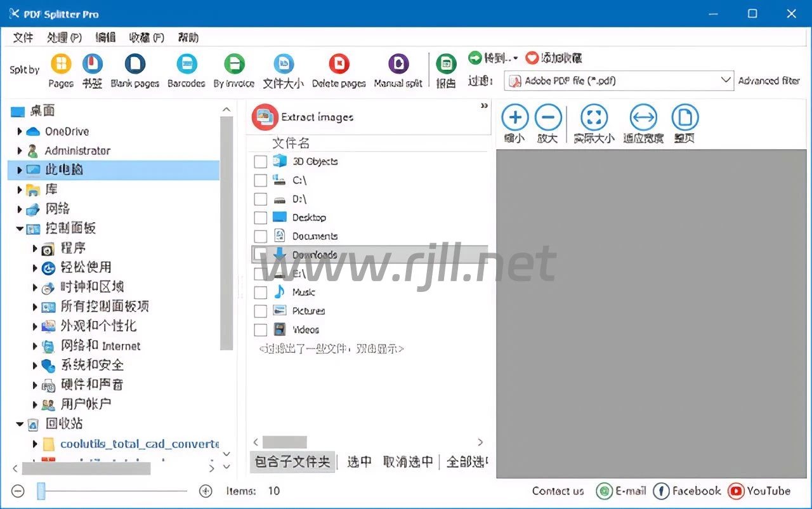Enable the Music folder checkbox
Screen dimensions: 812x509
pos(260,293)
